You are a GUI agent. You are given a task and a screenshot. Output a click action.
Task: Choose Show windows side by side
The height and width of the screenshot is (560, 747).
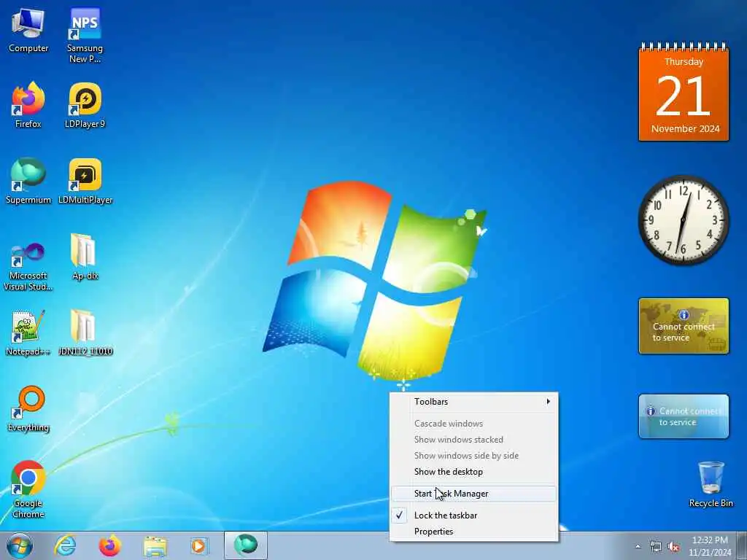click(x=473, y=456)
